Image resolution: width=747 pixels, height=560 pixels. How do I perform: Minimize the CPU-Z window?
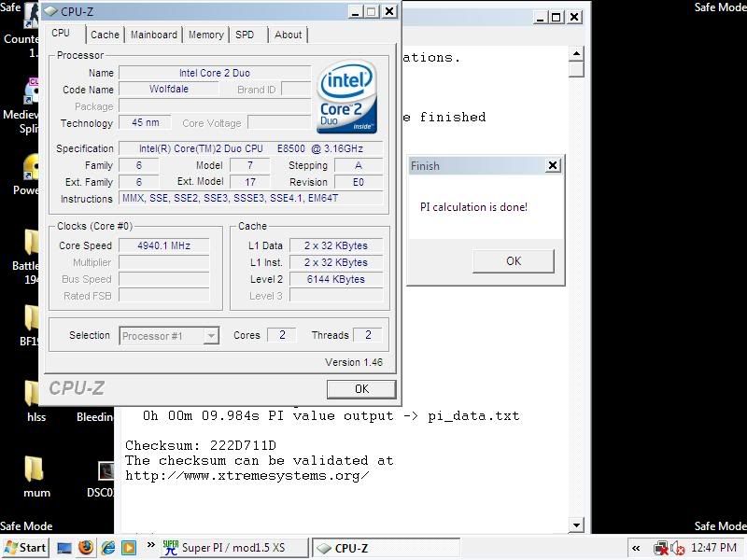tap(355, 11)
